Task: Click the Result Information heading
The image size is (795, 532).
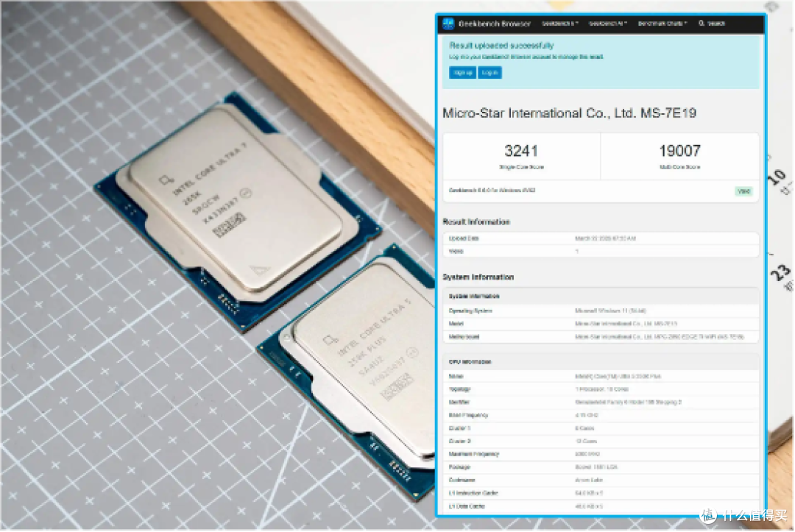Action: pyautogui.click(x=476, y=222)
